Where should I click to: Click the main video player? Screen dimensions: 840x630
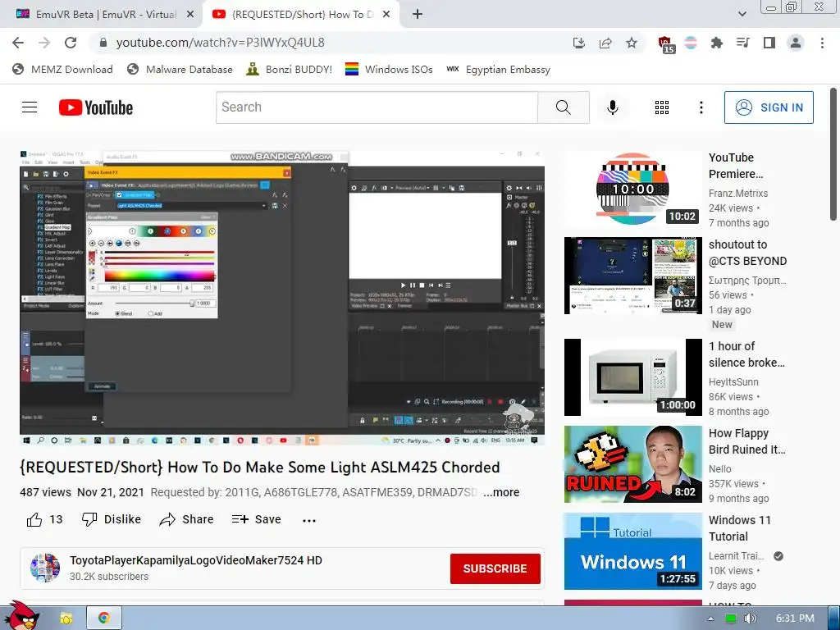coord(282,298)
